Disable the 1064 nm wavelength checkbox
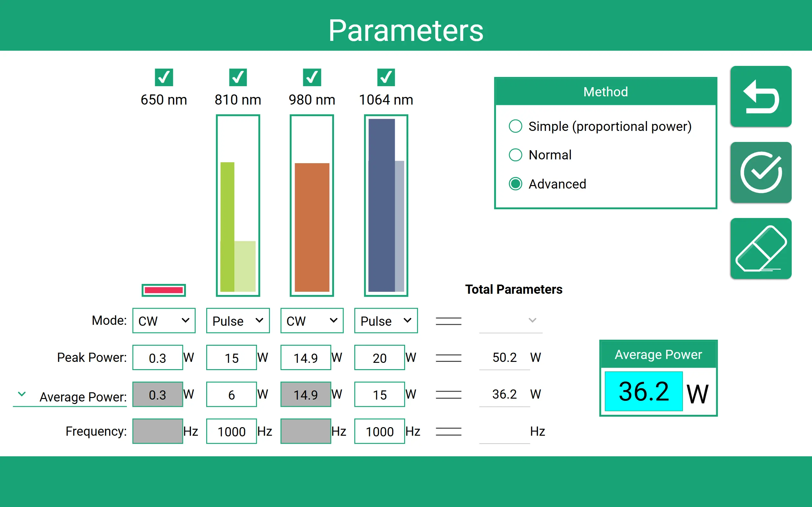Screen dimensions: 812x507 [x=386, y=77]
